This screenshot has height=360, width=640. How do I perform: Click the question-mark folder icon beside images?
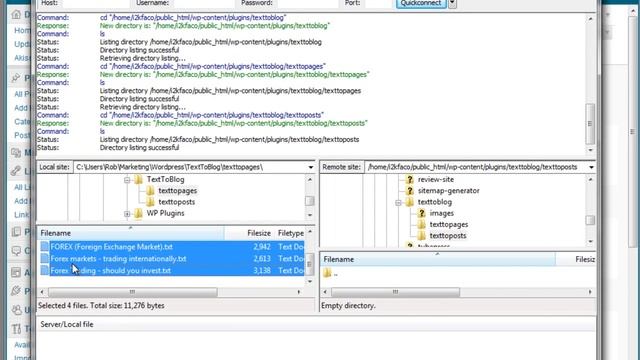421,213
